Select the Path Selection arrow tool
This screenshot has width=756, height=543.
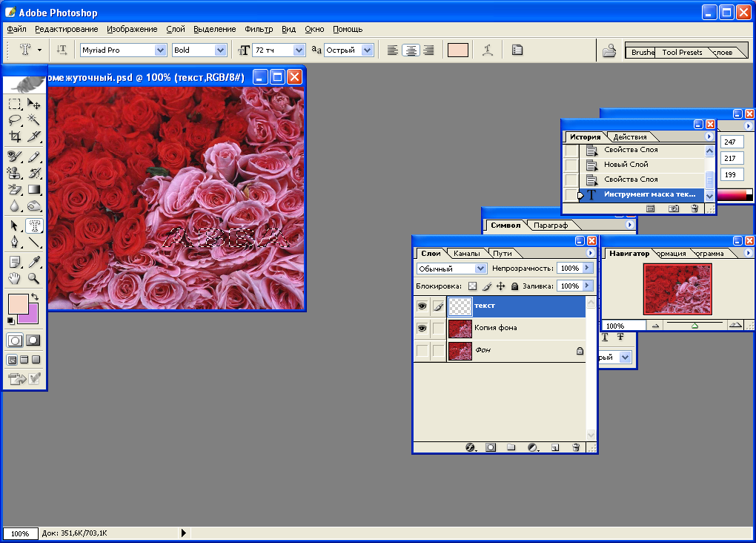[15, 226]
